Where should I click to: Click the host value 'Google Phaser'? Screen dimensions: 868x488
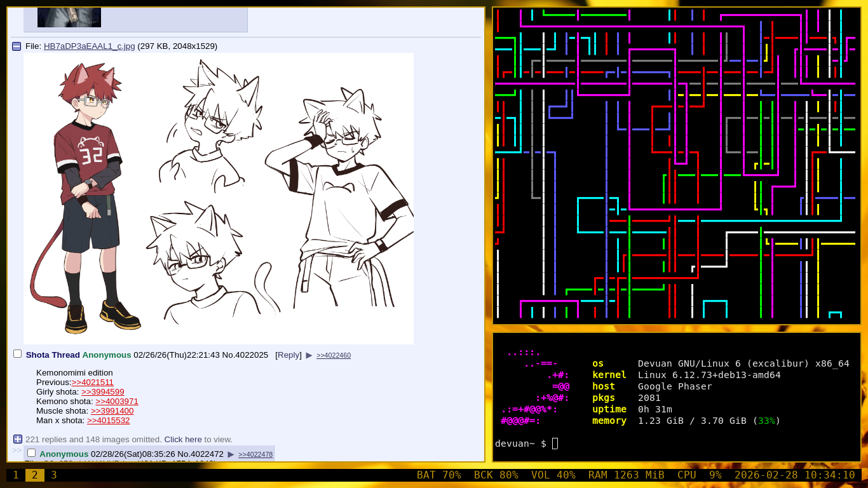675,386
